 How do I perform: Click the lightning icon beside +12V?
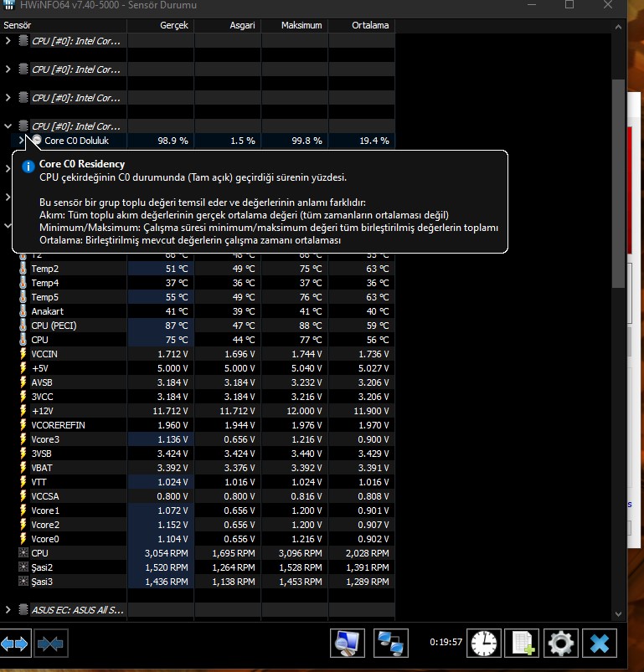point(23,411)
